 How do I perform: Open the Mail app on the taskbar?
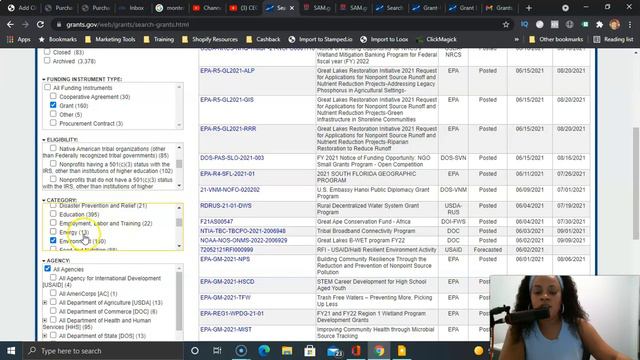pos(334,351)
